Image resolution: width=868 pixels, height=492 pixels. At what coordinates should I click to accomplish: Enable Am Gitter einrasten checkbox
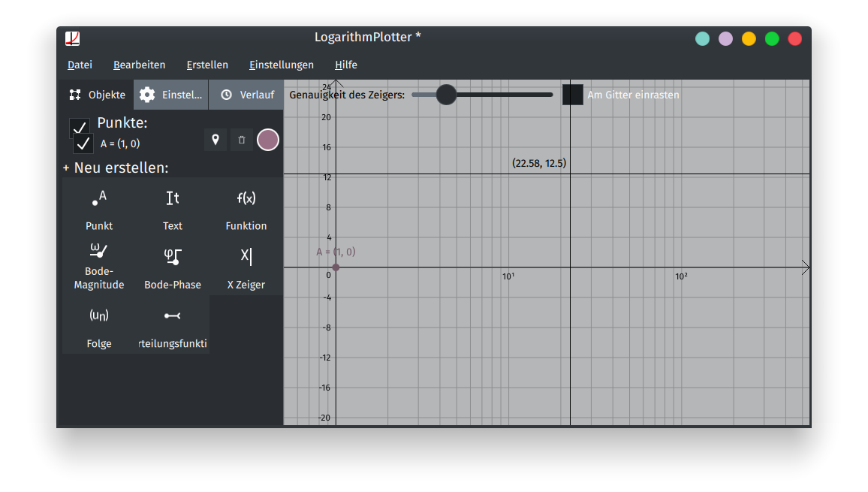[x=573, y=95]
